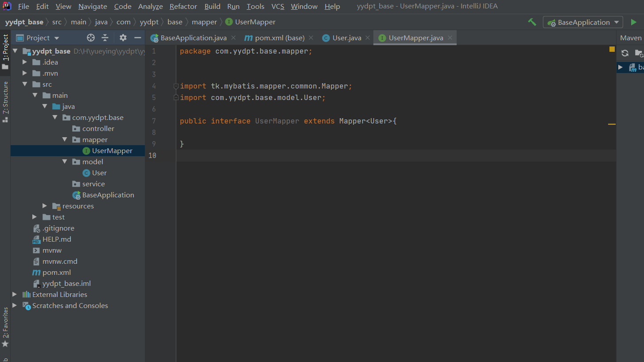
Task: Toggle the Favorites tool window sidebar button
Action: pos(5,327)
